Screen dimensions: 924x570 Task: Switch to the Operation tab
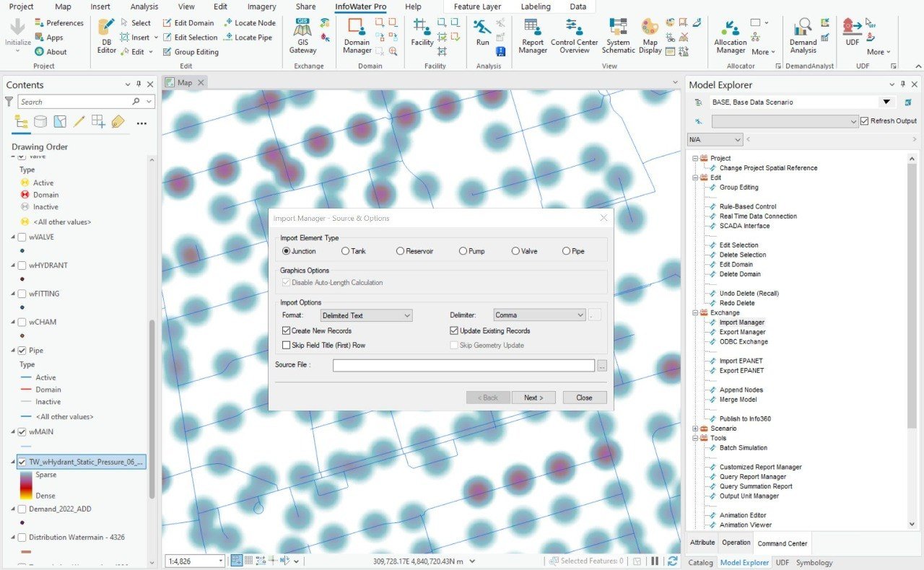[x=736, y=543]
